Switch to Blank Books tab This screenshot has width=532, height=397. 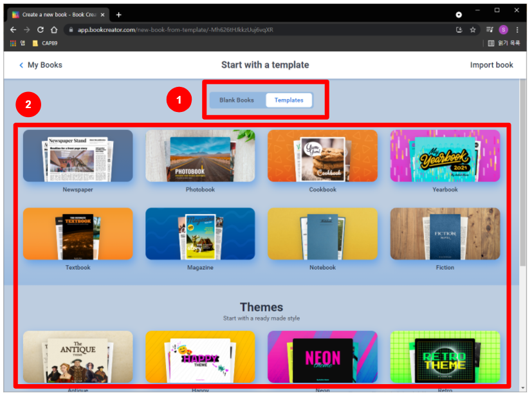click(237, 100)
